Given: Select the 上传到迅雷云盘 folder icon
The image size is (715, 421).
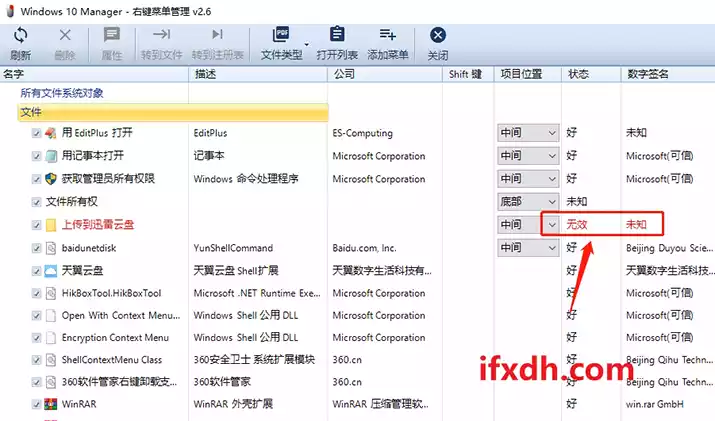Looking at the screenshot, I should click(51, 225).
